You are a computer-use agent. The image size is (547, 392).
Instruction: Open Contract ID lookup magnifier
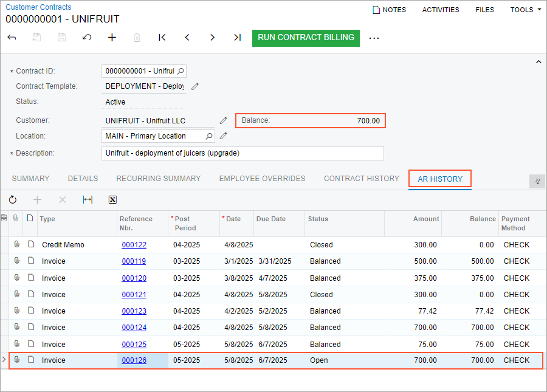pos(181,71)
